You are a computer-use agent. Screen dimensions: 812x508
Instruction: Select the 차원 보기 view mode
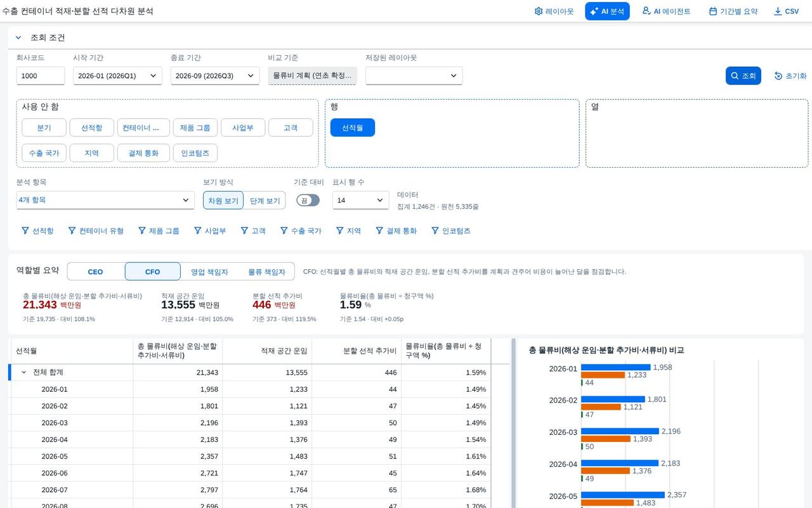(x=223, y=201)
